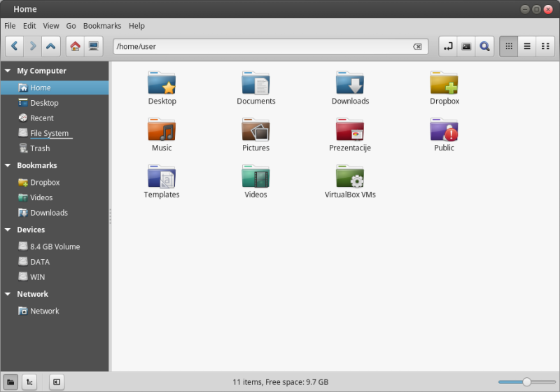Collapse the My Computer section

coord(8,71)
